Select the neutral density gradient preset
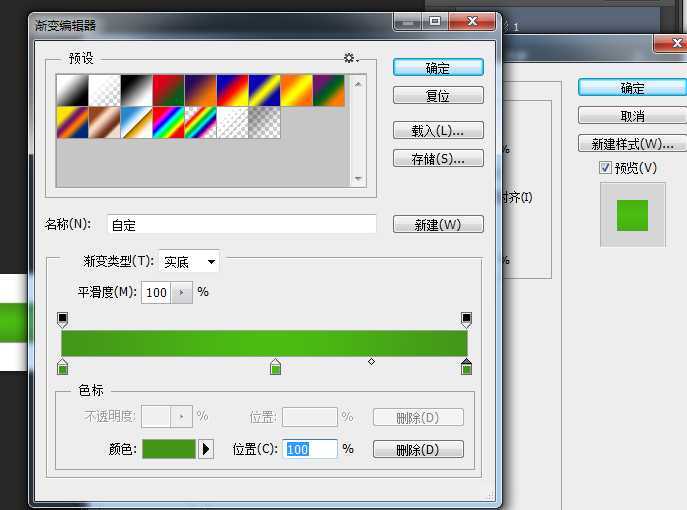This screenshot has height=510, width=687. click(265, 122)
